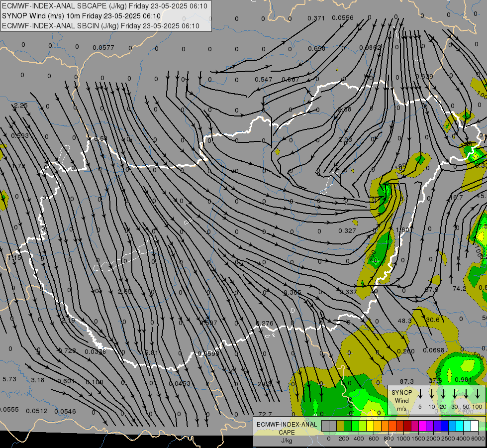Click the '0.0546' value on map
This screenshot has height=448, width=487.
65,412
